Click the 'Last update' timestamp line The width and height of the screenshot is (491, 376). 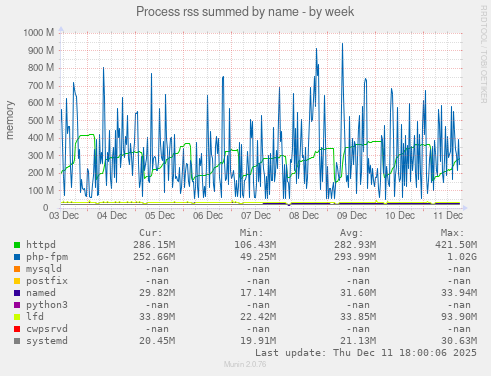(366, 353)
